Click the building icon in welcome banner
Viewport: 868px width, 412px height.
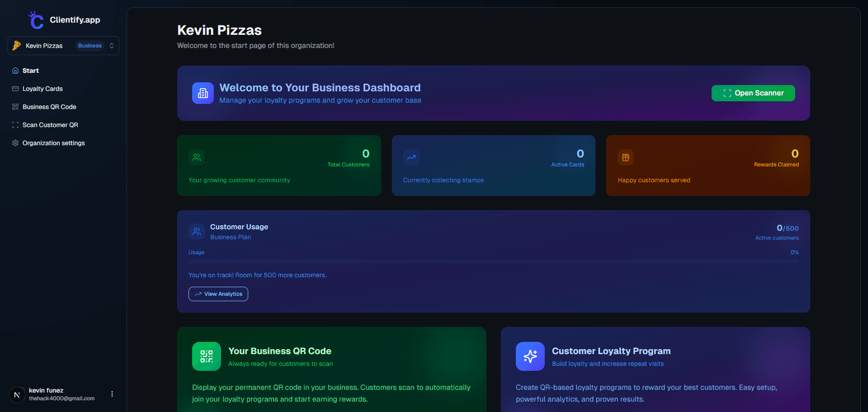[x=203, y=93]
